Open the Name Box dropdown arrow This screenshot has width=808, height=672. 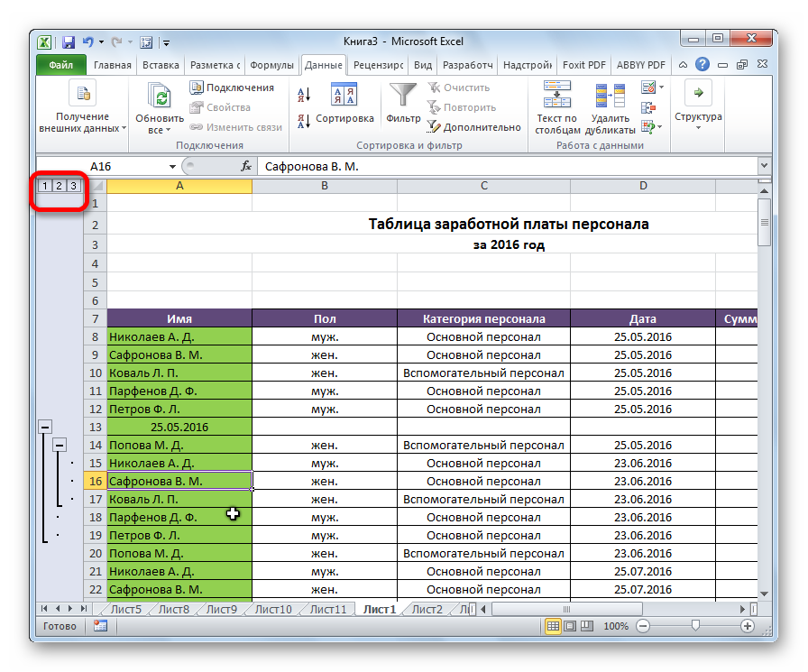(173, 167)
